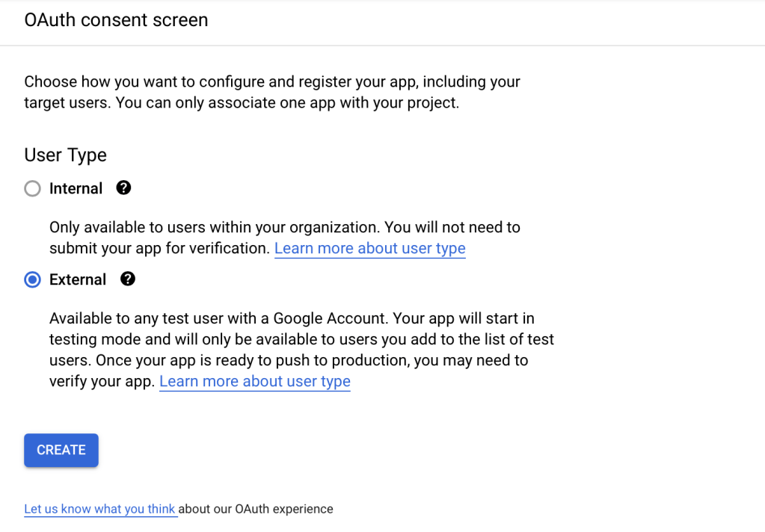765x532 pixels.
Task: Follow the 'Let us know what you think' link
Action: click(99, 509)
